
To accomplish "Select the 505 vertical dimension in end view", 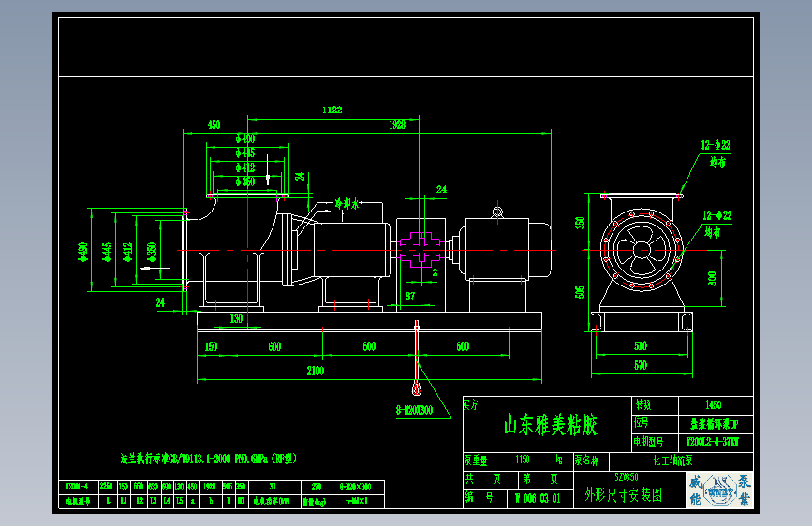I will click(580, 292).
